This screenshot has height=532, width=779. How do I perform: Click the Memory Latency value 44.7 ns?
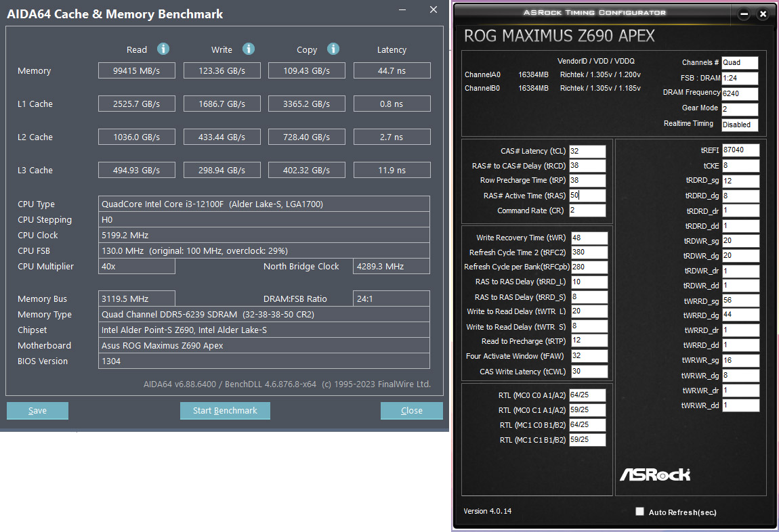pos(392,70)
